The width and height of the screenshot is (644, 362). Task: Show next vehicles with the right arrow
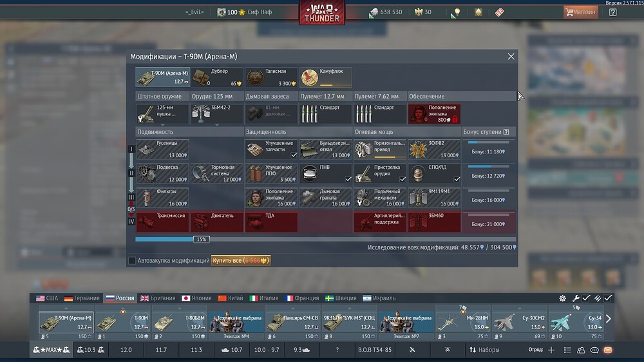[x=609, y=318]
